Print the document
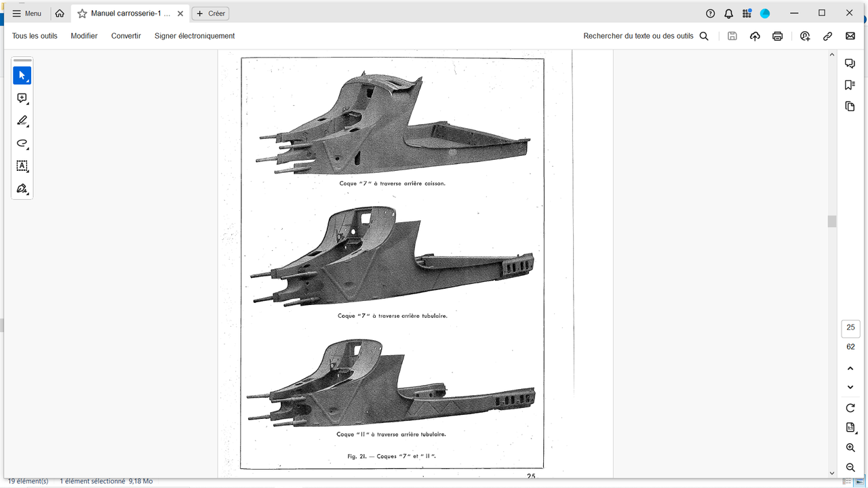Image resolution: width=868 pixels, height=488 pixels. [x=777, y=36]
